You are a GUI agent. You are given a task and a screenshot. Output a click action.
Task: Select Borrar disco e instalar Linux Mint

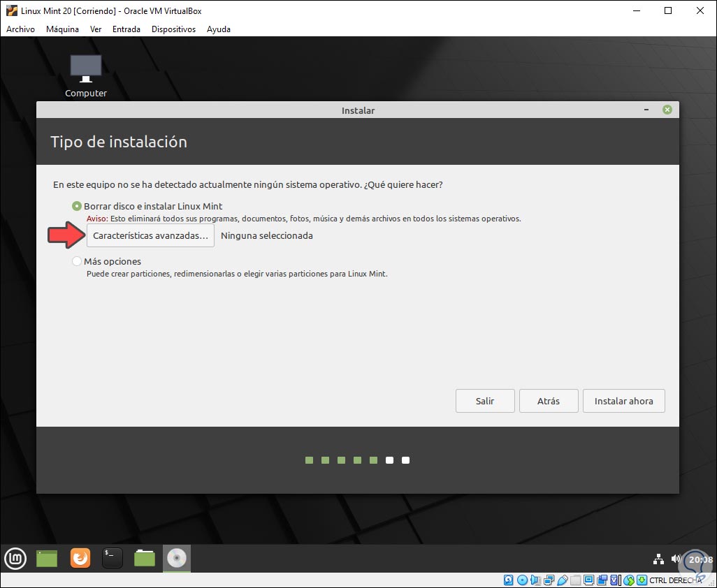point(76,206)
